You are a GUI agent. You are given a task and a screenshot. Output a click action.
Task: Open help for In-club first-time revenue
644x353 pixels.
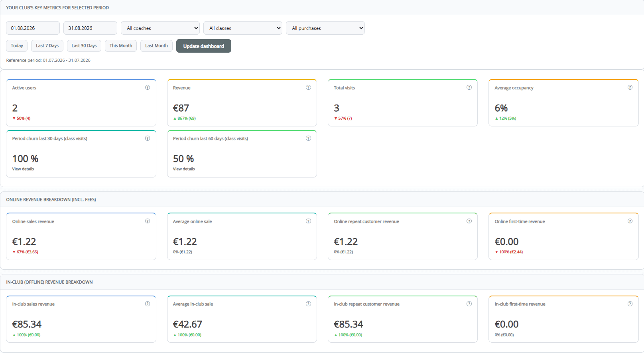pyautogui.click(x=630, y=304)
